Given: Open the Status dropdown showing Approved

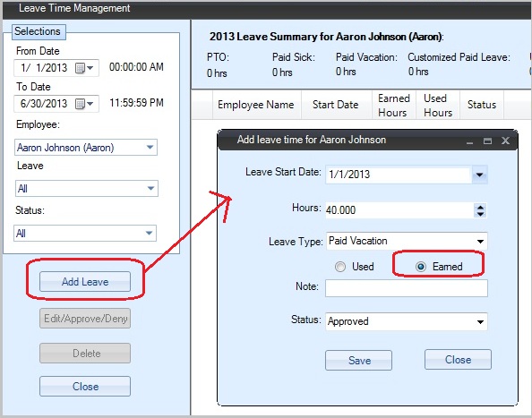Looking at the screenshot, I should 480,321.
